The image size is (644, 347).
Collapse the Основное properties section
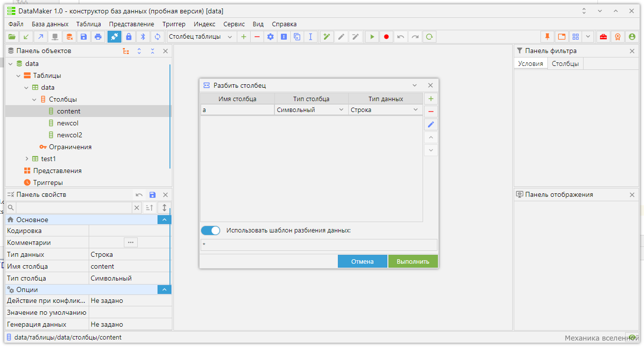pyautogui.click(x=164, y=220)
